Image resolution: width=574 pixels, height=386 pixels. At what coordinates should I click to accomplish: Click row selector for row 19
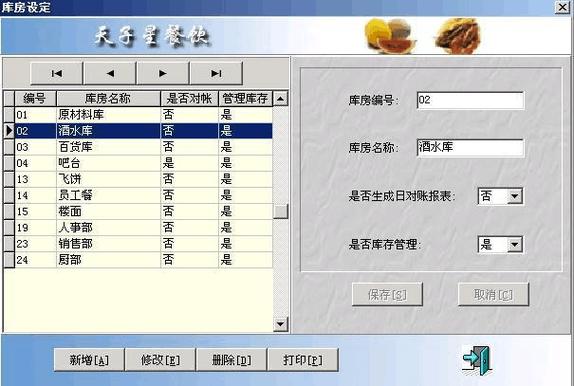pyautogui.click(x=9, y=227)
